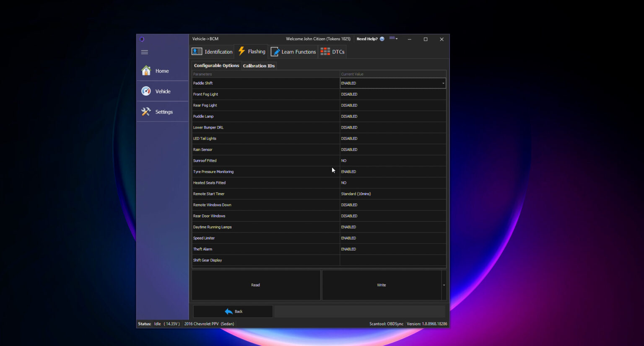Click the Parameters column header
This screenshot has height=346, width=644.
click(266, 74)
